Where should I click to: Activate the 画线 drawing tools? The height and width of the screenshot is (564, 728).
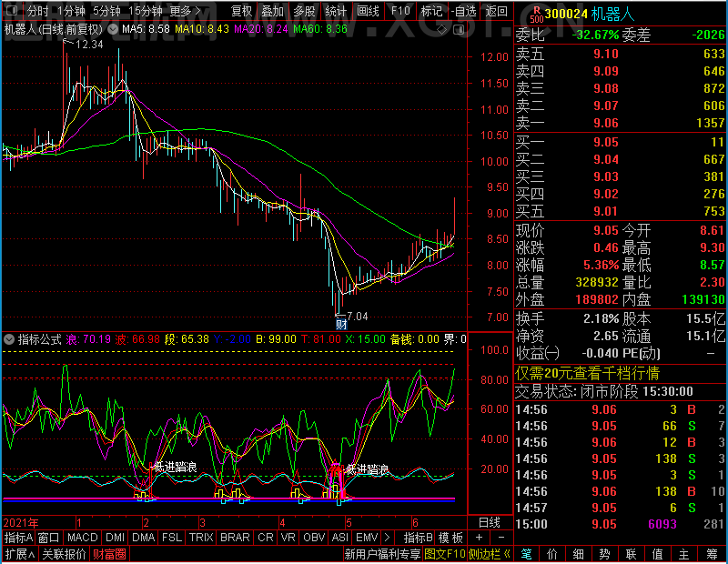tap(369, 11)
